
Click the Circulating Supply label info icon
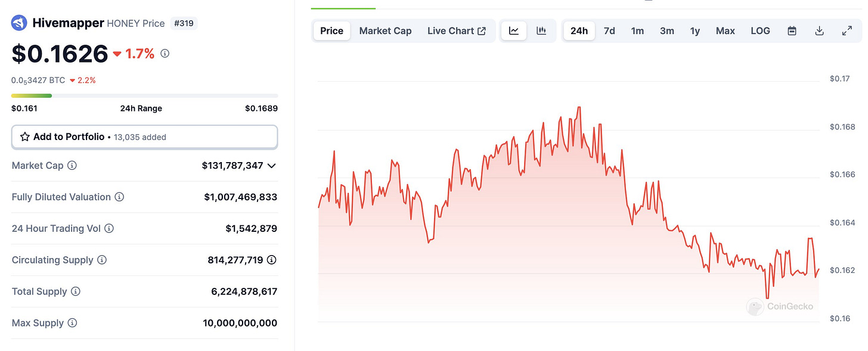point(102,260)
